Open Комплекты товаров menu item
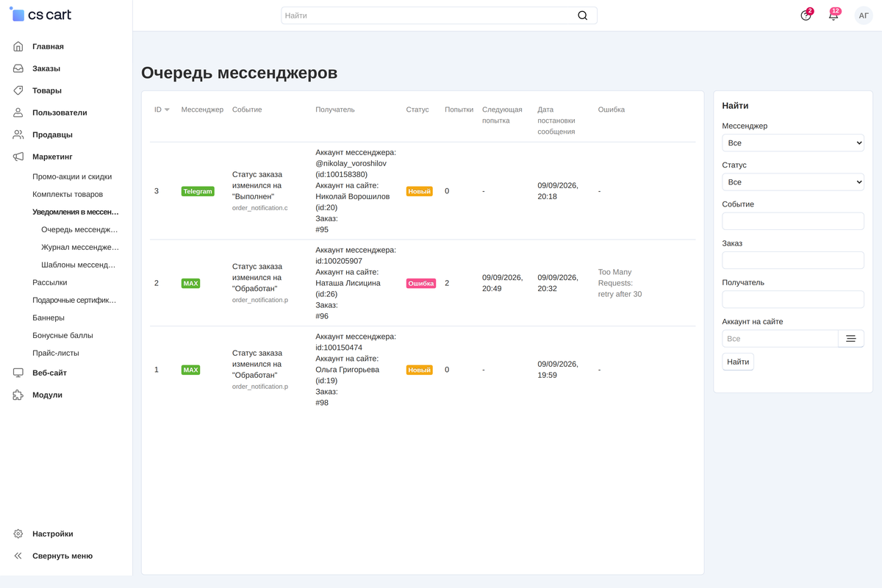This screenshot has height=588, width=882. coord(68,194)
